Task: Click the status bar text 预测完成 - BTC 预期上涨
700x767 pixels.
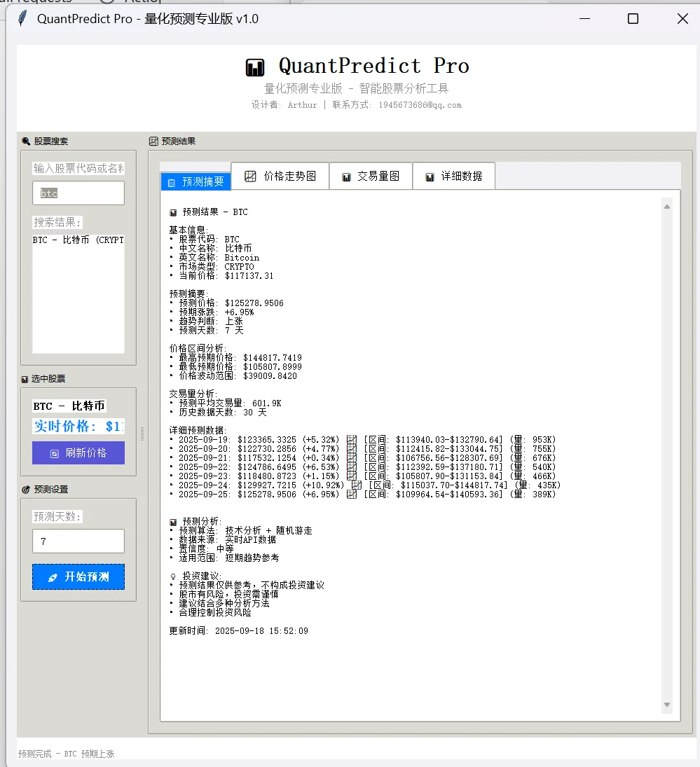Action: pos(66,754)
